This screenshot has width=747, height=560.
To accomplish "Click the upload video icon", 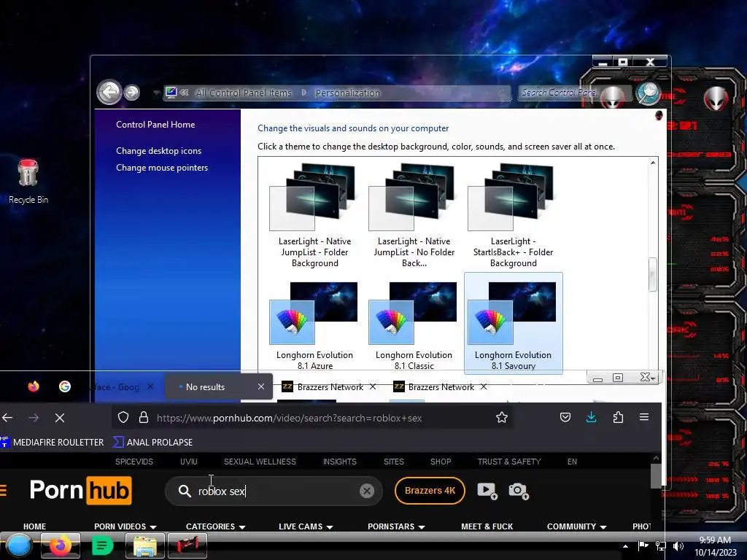I will click(x=487, y=491).
